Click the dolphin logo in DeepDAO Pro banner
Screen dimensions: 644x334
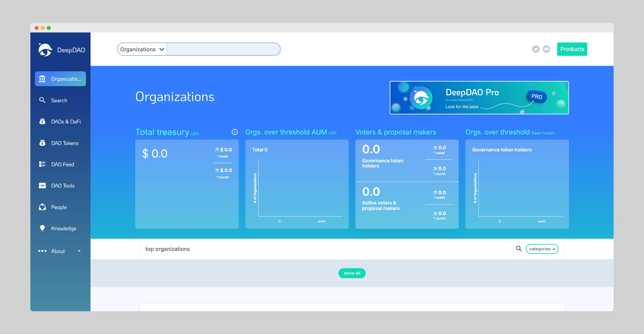pos(421,98)
